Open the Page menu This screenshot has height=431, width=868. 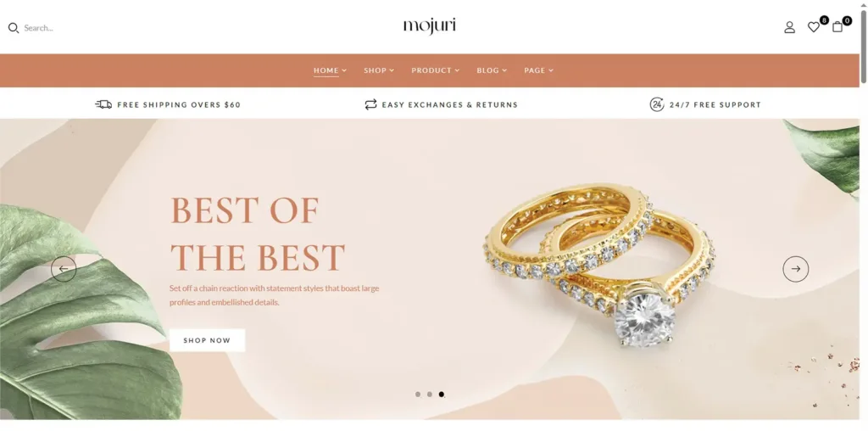click(538, 70)
